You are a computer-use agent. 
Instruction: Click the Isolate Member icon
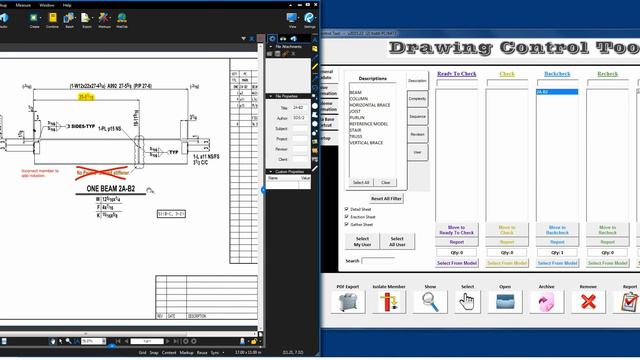point(389,302)
